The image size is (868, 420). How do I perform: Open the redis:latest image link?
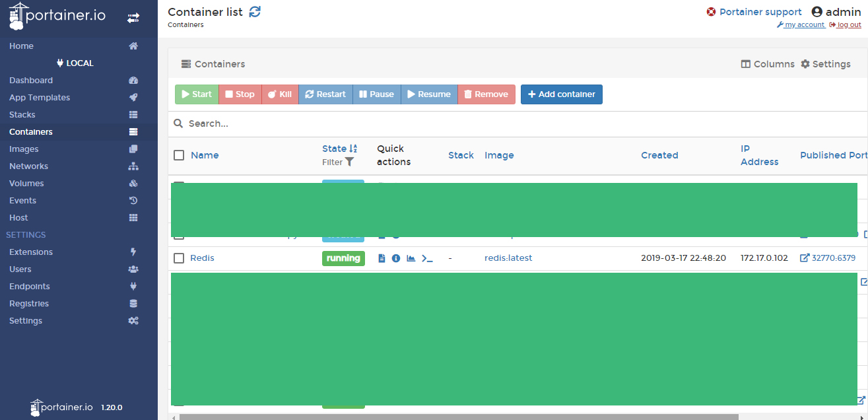tap(508, 258)
